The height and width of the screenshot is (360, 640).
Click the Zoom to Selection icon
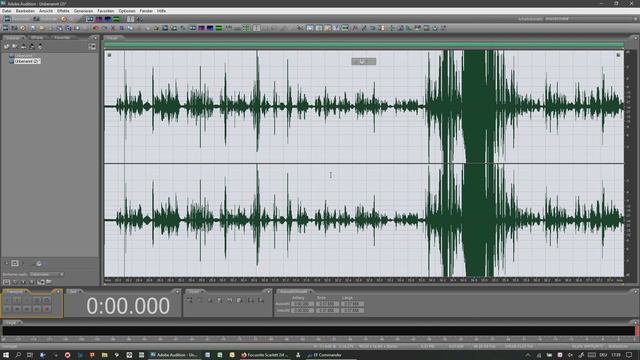click(219, 300)
